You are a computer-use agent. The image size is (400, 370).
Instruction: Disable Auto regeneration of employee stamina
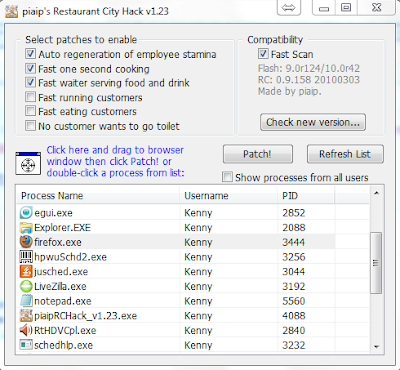[x=30, y=54]
